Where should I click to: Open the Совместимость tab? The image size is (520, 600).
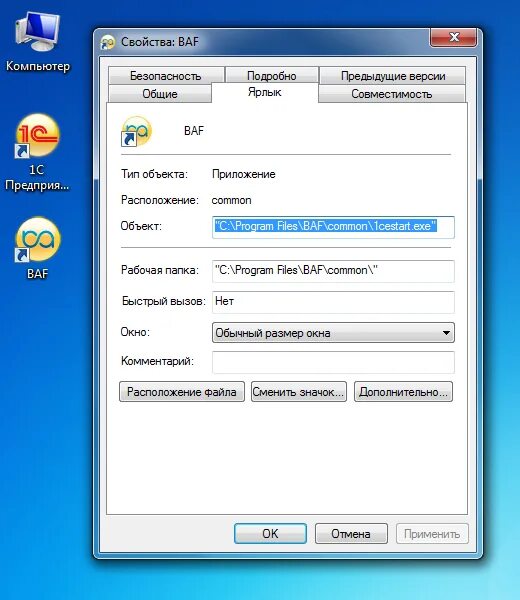[x=391, y=93]
